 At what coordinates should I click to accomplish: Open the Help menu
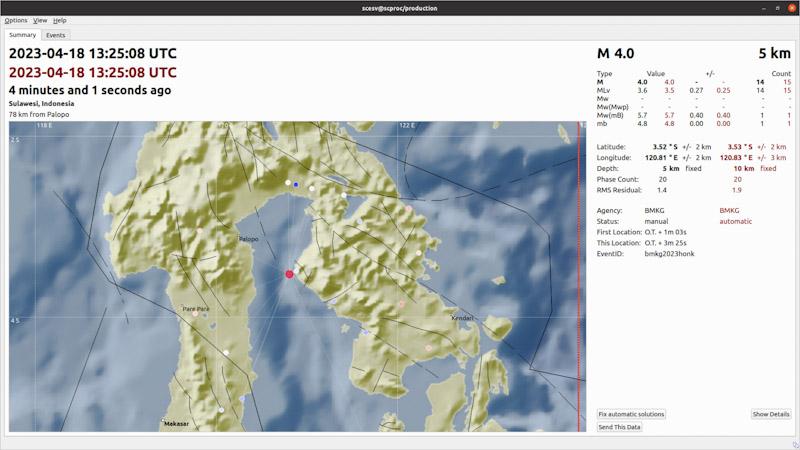[x=60, y=20]
